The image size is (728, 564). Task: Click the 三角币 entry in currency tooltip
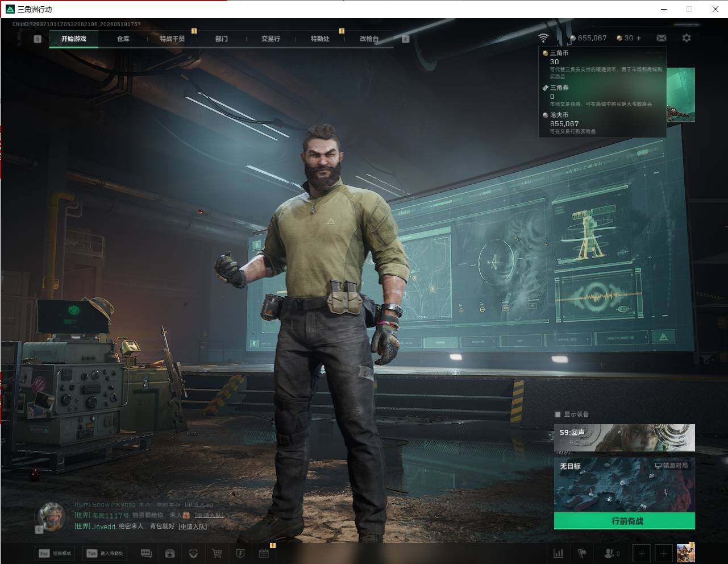point(602,65)
